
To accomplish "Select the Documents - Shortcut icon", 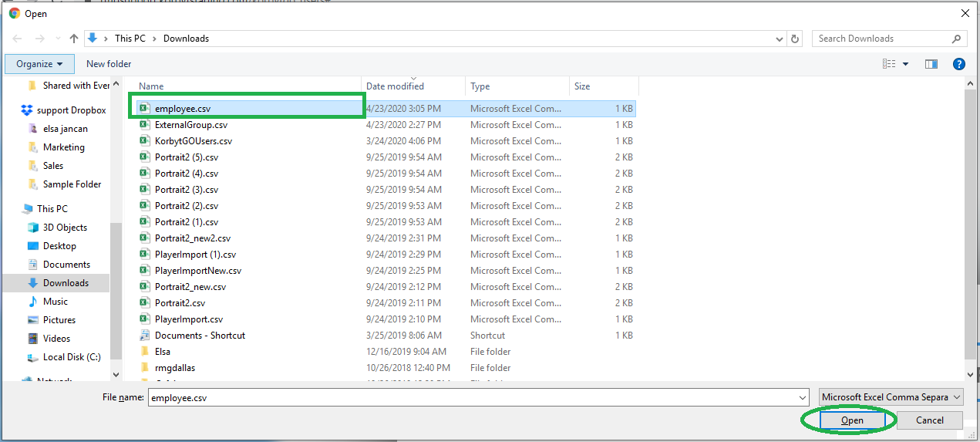I will click(144, 336).
